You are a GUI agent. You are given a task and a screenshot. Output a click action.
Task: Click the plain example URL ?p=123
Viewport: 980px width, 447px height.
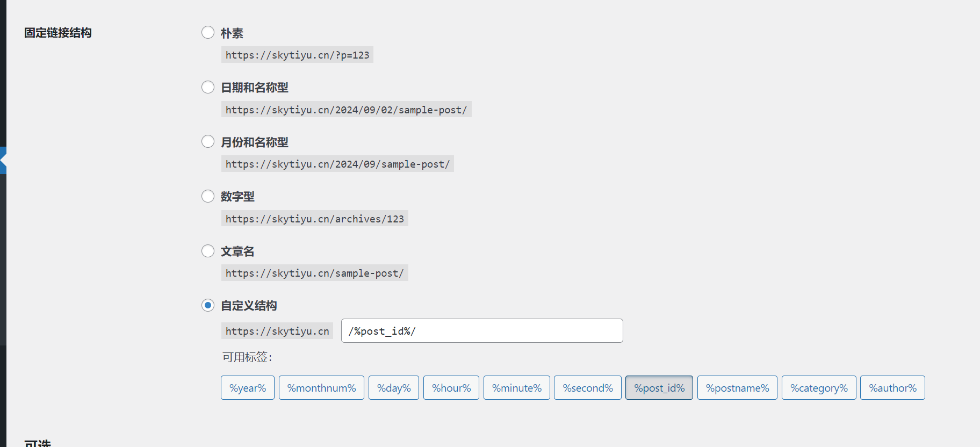297,55
